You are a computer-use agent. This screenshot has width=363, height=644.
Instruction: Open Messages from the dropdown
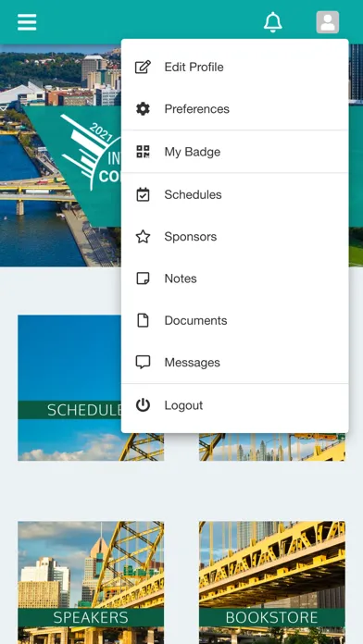(x=234, y=363)
